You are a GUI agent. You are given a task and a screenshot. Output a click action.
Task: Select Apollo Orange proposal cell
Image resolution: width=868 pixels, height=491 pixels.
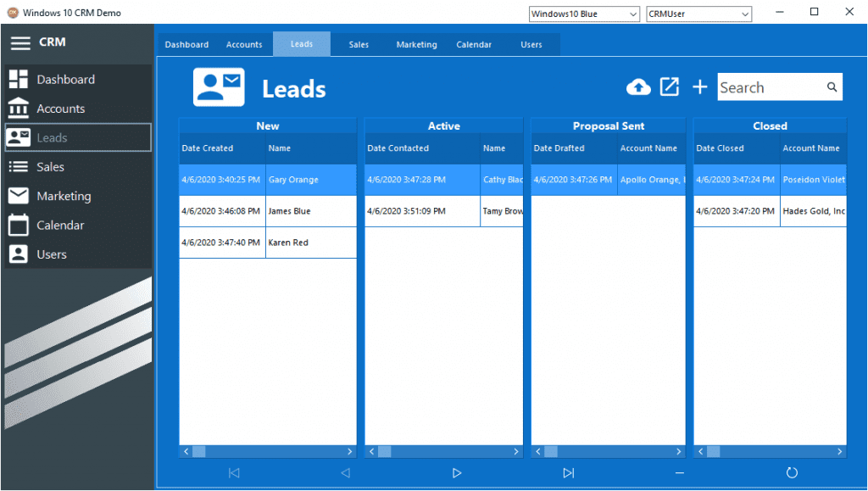click(652, 179)
